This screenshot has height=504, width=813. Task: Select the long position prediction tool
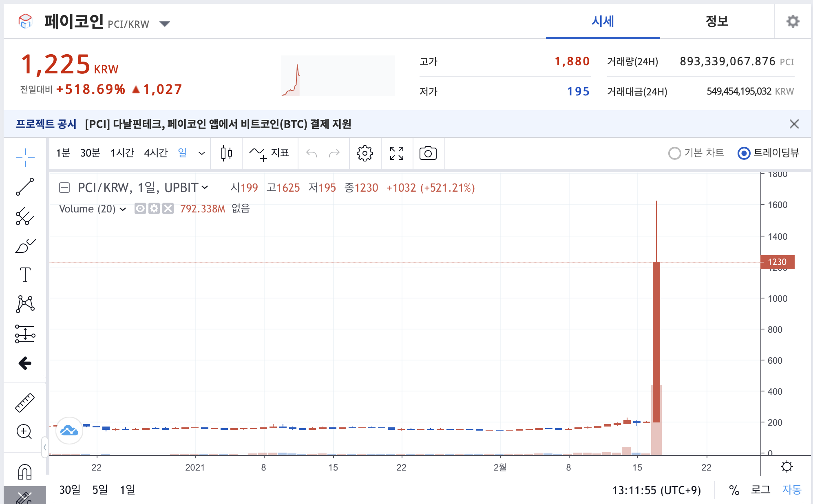25,334
